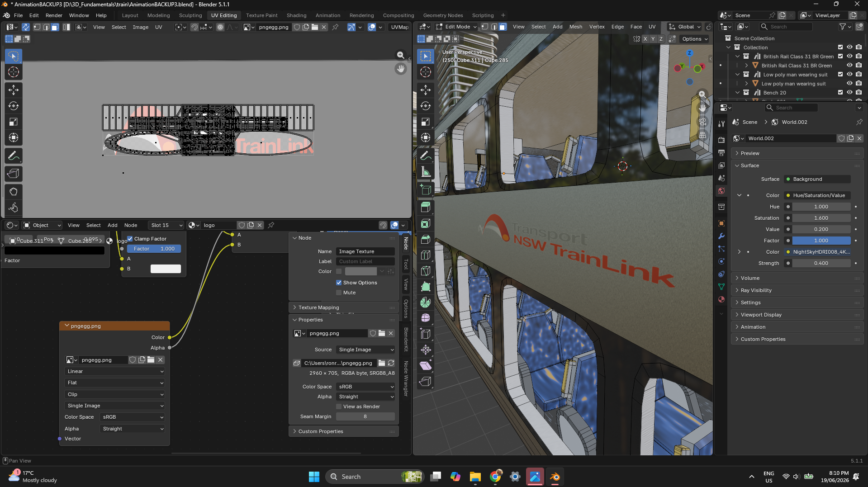Choose the Bevel tool
This screenshot has width=868, height=487.
[x=426, y=239]
